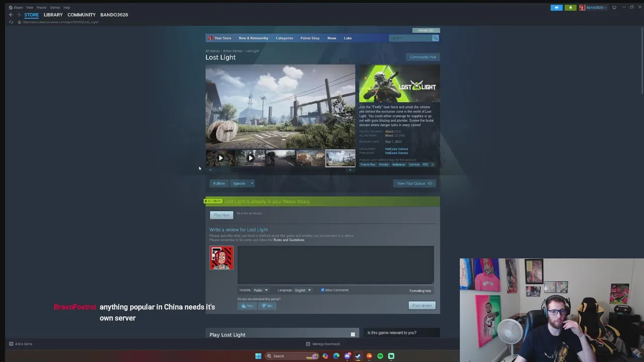Click the Big Picture mode monitor icon
The image size is (644, 362).
614,8
